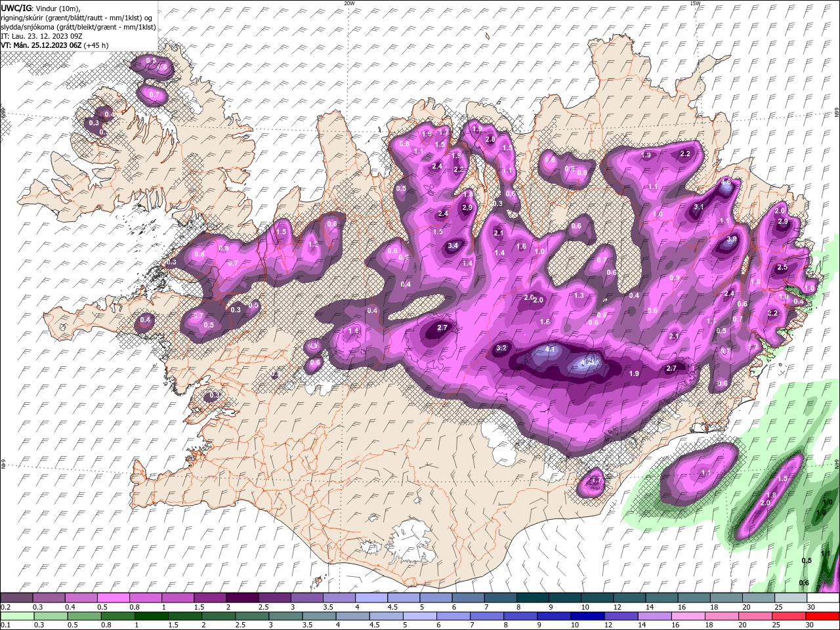Click the '15W' longitude label

(695, 3)
